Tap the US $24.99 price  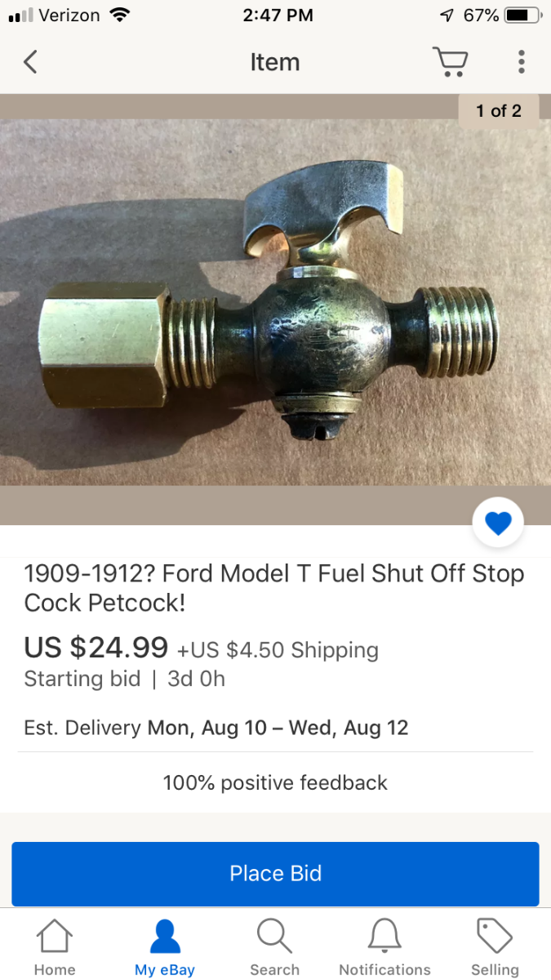pos(96,648)
